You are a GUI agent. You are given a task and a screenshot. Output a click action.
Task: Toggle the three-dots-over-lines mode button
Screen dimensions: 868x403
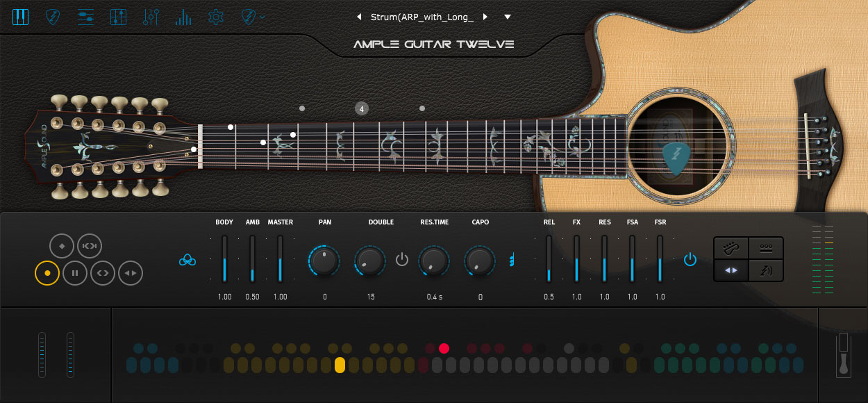coord(766,248)
